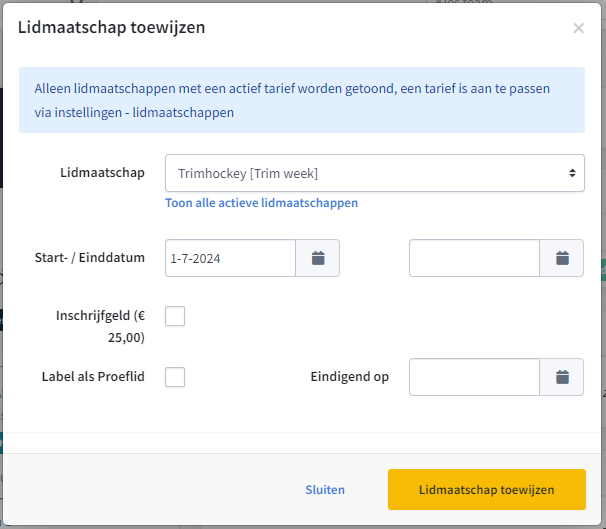Image resolution: width=606 pixels, height=529 pixels.
Task: Open the calendar icon next to Eindigend op
Action: pos(562,377)
